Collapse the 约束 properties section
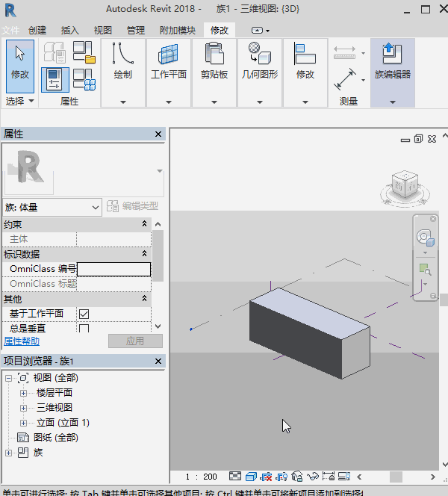 coord(145,224)
